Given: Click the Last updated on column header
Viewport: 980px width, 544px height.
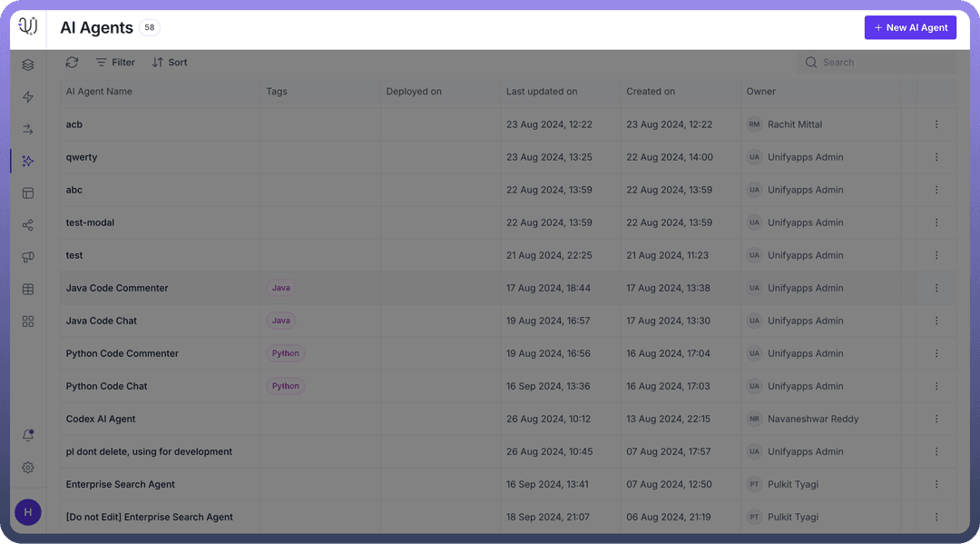Looking at the screenshot, I should (x=542, y=92).
